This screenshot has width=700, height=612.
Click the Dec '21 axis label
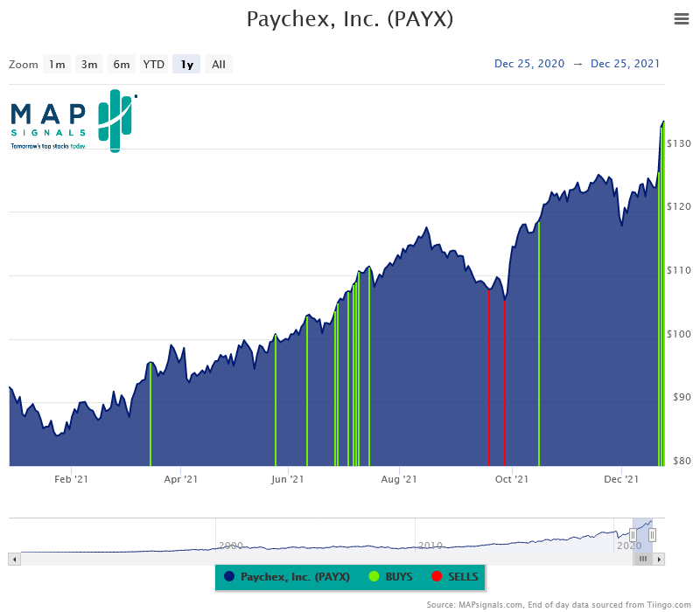(621, 479)
